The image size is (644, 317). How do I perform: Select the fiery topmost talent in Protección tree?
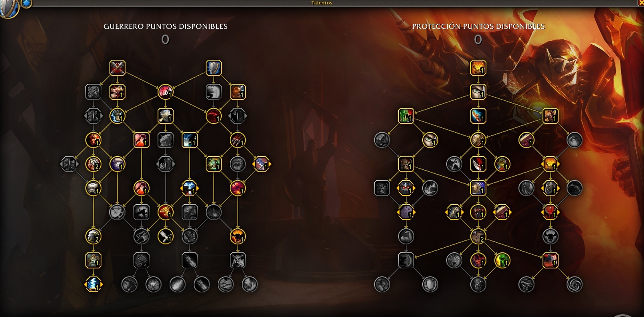tap(478, 68)
